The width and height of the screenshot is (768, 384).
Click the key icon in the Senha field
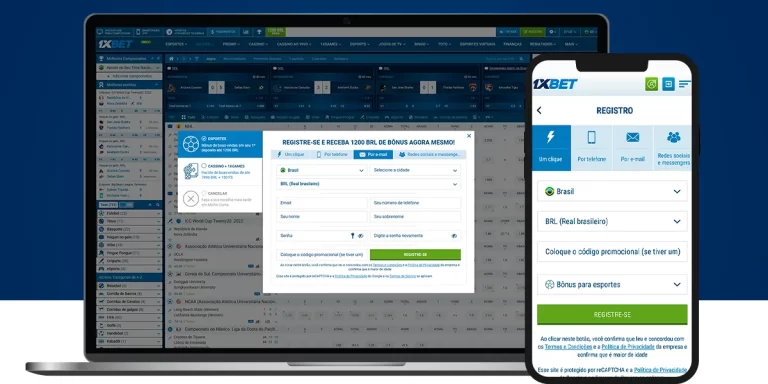[x=352, y=236]
